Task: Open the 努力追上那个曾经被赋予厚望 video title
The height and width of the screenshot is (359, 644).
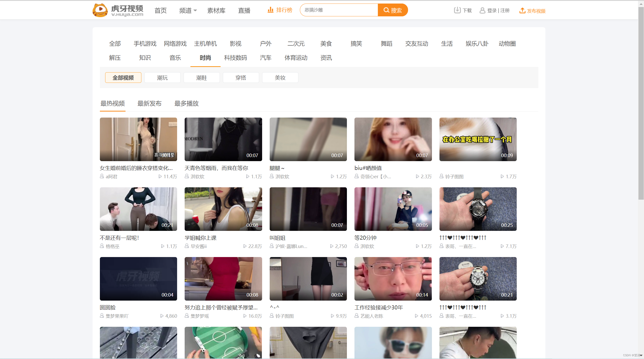Action: [221, 308]
